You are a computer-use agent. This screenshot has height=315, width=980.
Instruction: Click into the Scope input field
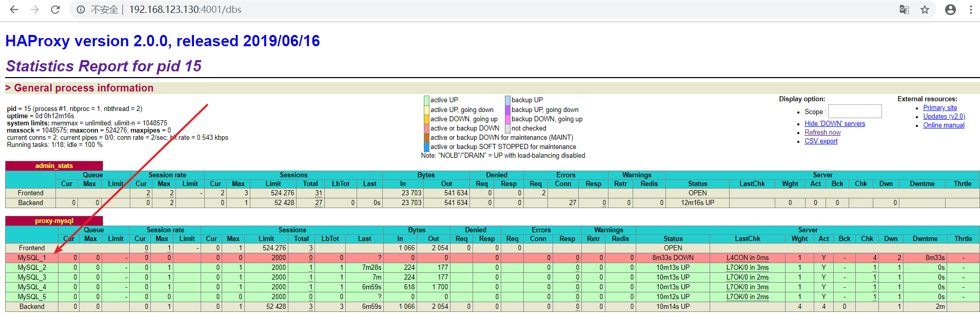(x=855, y=112)
